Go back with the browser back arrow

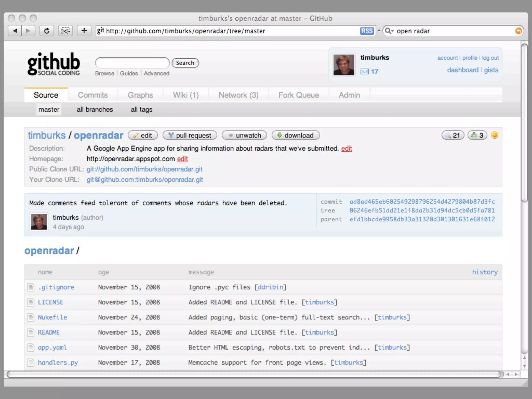[15, 31]
